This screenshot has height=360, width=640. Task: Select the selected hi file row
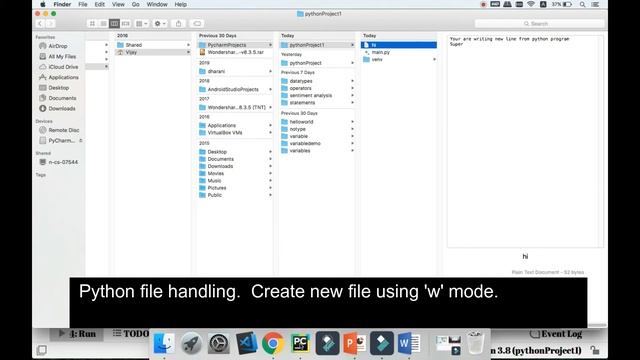pos(399,45)
